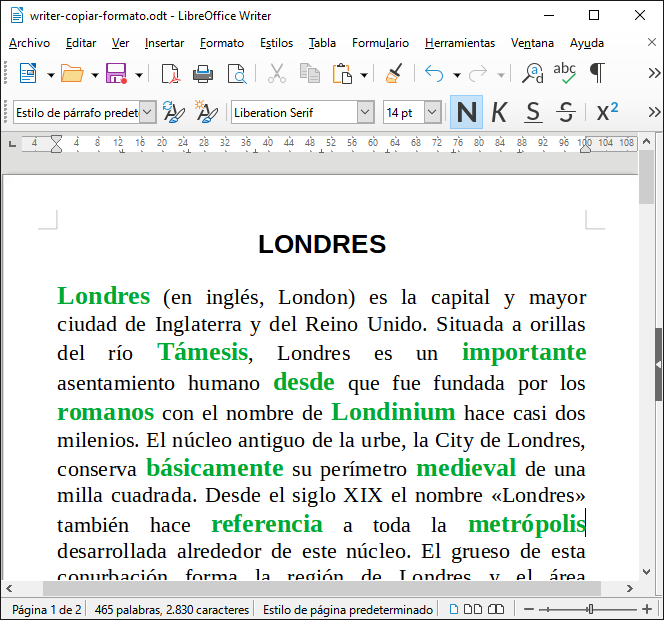The height and width of the screenshot is (620, 664).
Task: Toggle superscript formatting
Action: [x=607, y=112]
